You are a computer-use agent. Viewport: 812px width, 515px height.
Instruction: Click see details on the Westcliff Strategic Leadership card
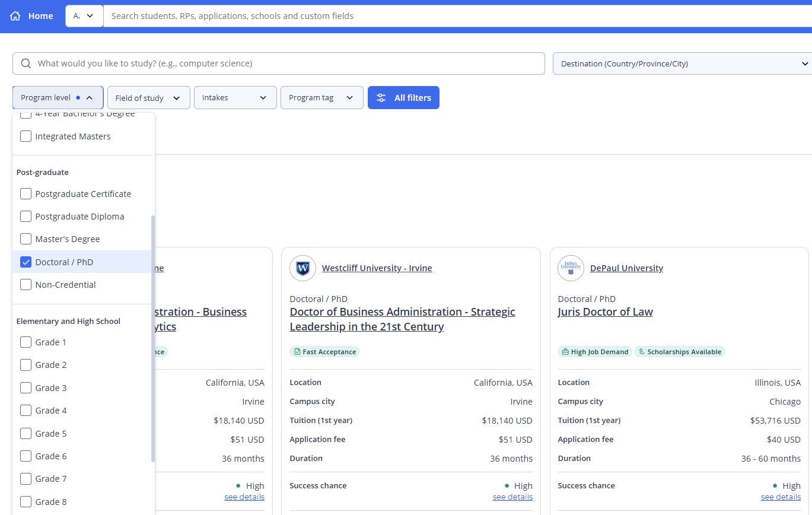click(512, 497)
